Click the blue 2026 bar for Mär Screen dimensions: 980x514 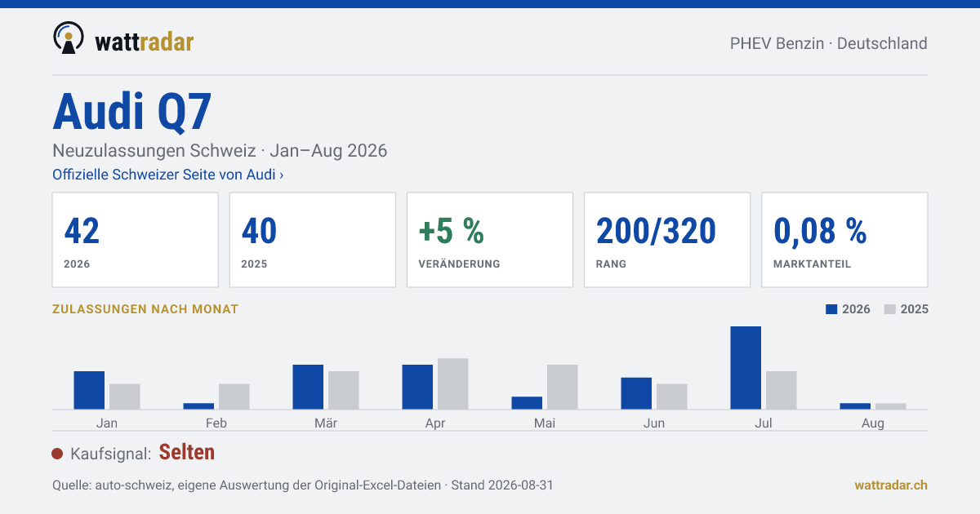point(308,387)
